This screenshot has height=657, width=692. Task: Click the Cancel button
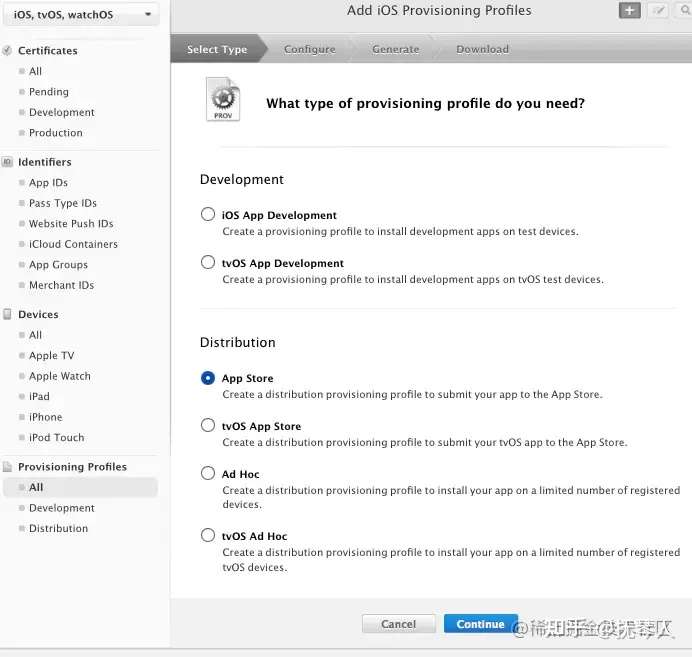click(x=398, y=624)
